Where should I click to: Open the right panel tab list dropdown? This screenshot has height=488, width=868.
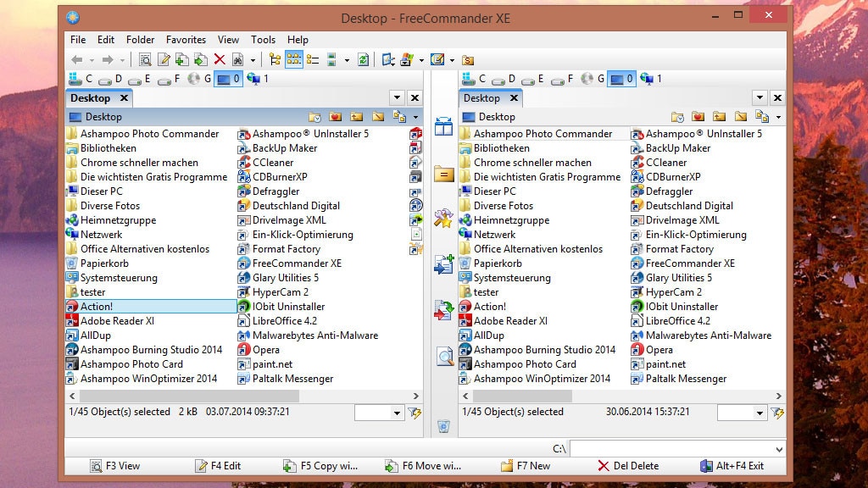pyautogui.click(x=759, y=98)
